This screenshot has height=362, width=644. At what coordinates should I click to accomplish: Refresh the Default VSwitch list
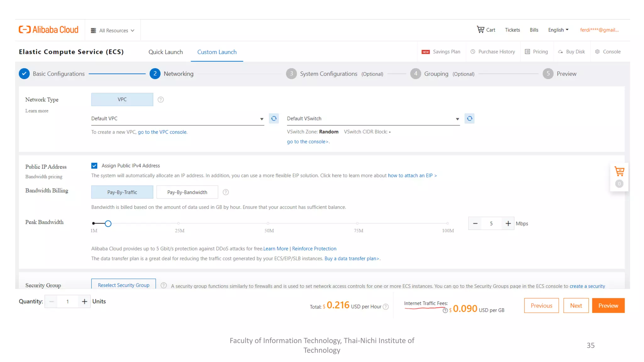point(469,118)
